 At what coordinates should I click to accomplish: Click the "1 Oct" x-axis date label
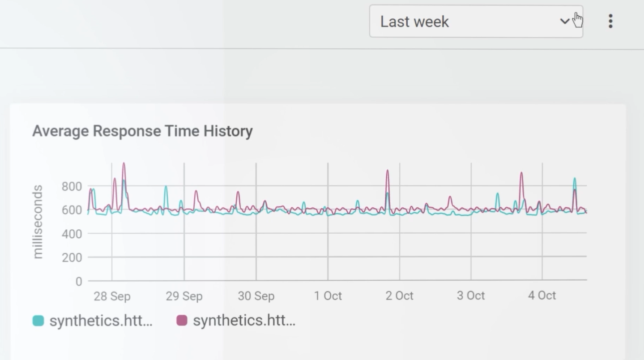coord(328,296)
